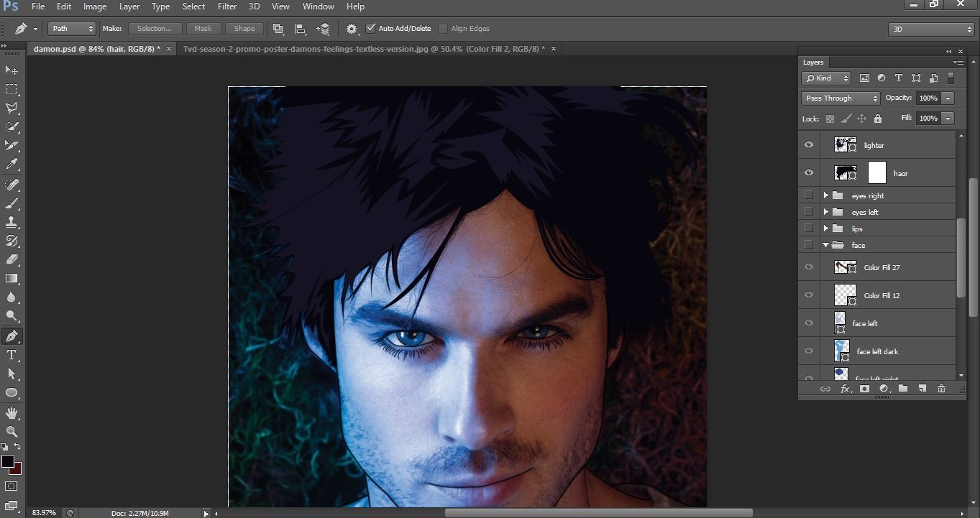The height and width of the screenshot is (518, 980).
Task: Select the Eyedropper tool
Action: click(x=12, y=165)
